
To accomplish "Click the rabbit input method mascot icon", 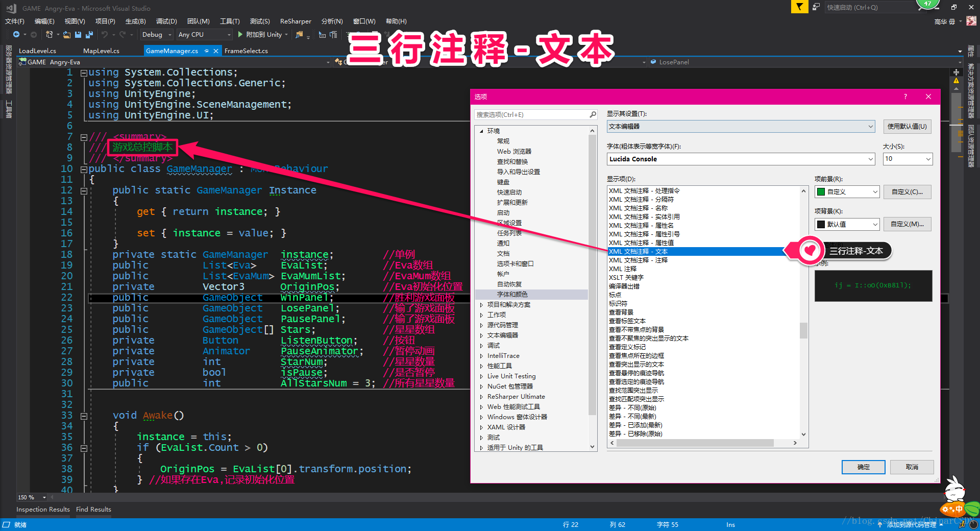I will point(954,489).
